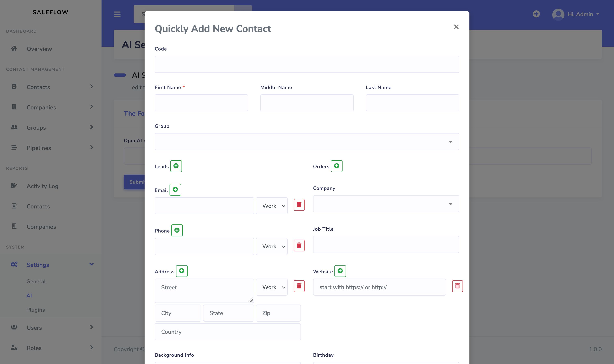Delete the website entry using trash icon

(457, 286)
